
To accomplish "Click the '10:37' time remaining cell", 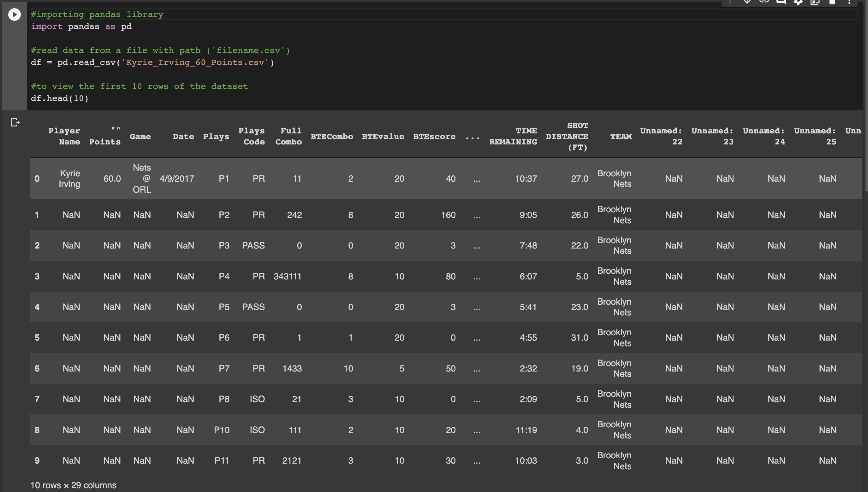I will pyautogui.click(x=526, y=179).
